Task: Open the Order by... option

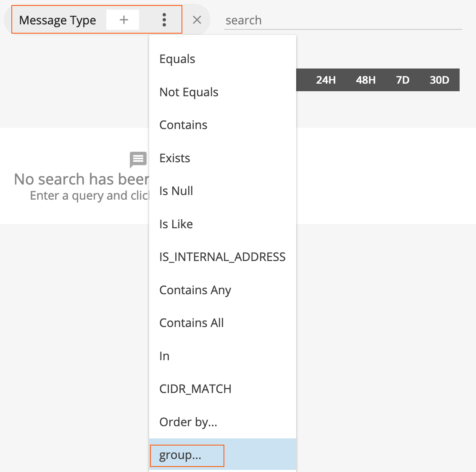Action: click(x=188, y=422)
